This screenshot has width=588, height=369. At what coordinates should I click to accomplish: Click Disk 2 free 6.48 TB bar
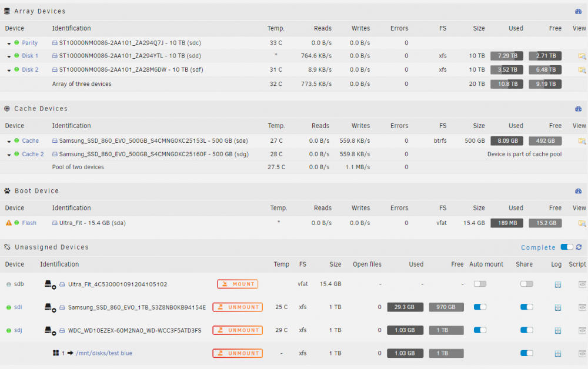[x=545, y=70]
